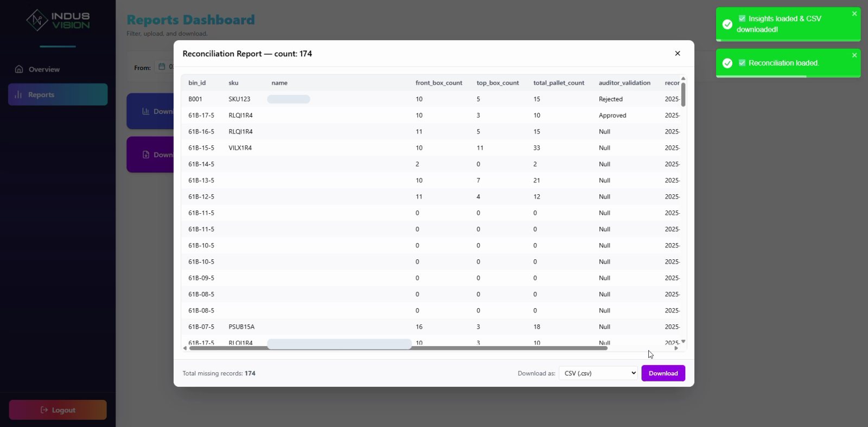This screenshot has width=868, height=427.
Task: Open the Download as format dropdown
Action: [598, 373]
